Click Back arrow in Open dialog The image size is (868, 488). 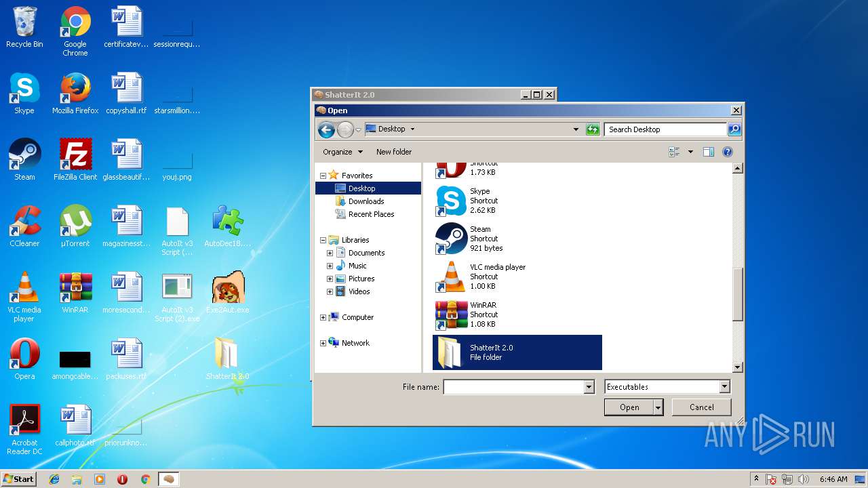326,129
